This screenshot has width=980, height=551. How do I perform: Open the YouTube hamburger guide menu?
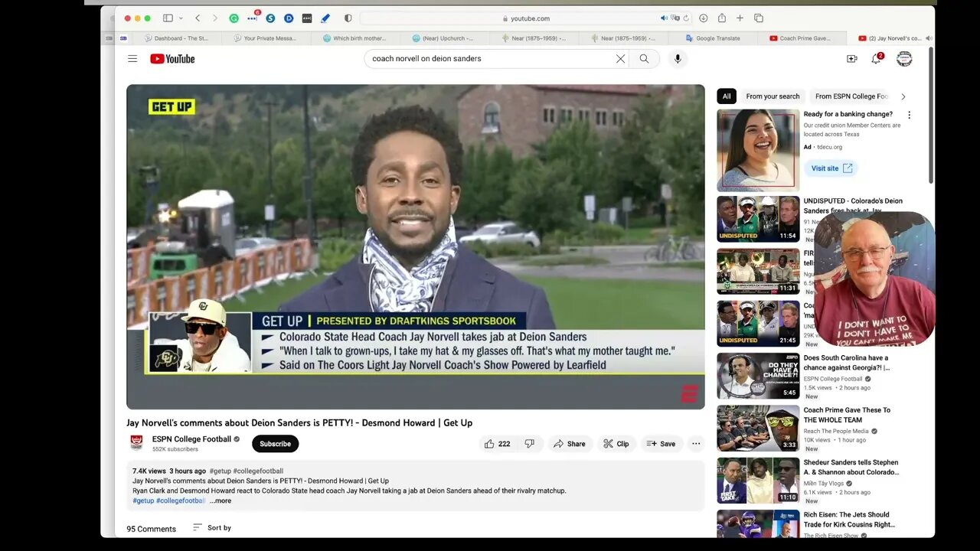coord(132,59)
